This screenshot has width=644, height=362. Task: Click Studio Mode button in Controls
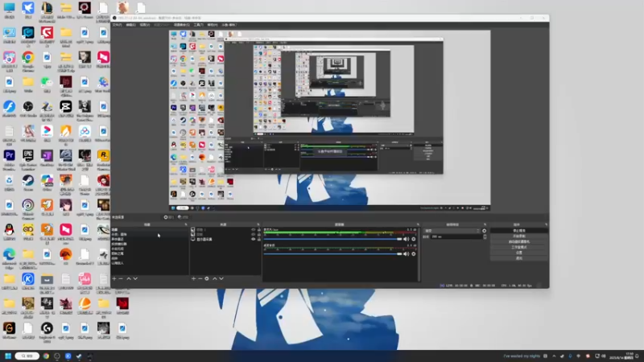coord(518,247)
